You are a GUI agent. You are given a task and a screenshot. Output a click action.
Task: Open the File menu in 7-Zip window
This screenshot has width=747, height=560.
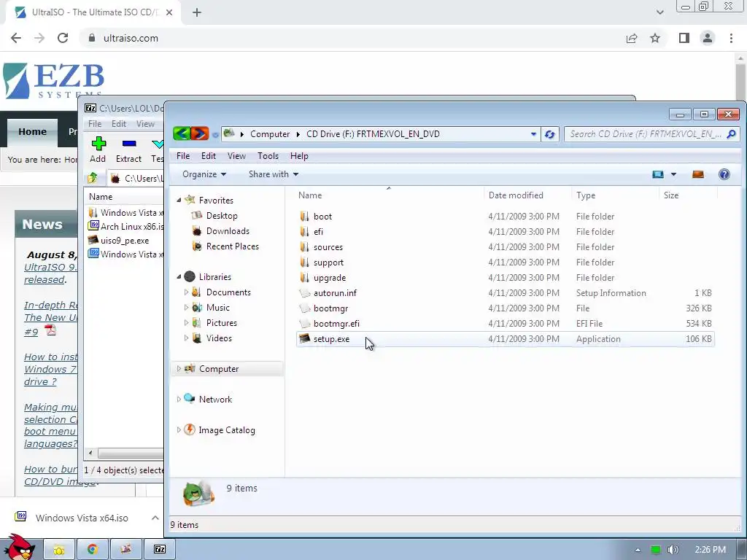(x=95, y=124)
